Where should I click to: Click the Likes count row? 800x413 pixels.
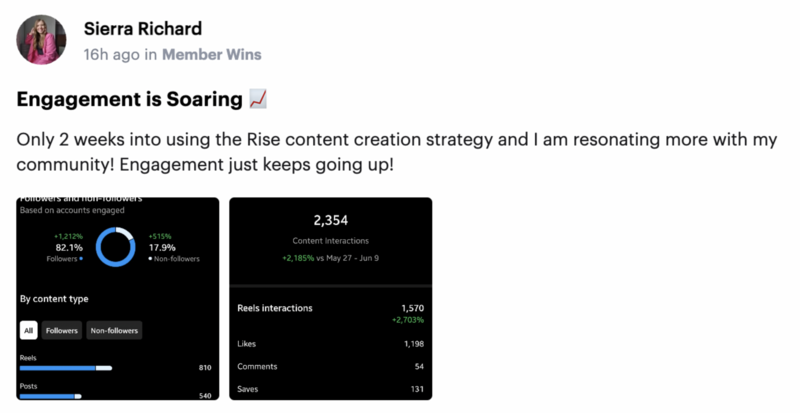click(331, 344)
